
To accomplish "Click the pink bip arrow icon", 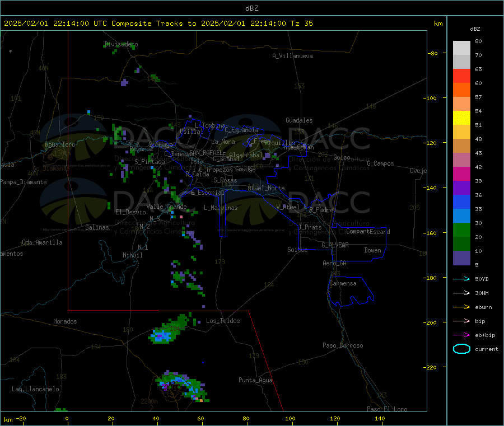I will (x=461, y=321).
